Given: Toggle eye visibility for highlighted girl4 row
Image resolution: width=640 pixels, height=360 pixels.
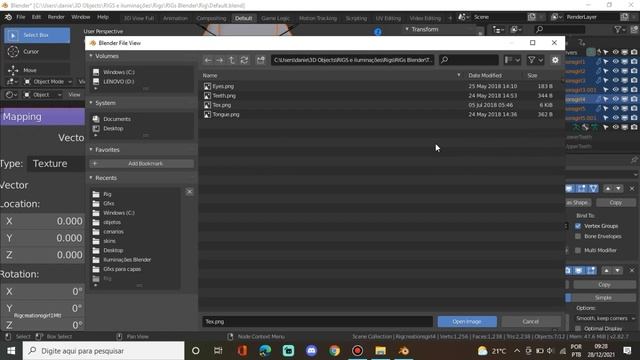Looking at the screenshot, I should click(615, 99).
